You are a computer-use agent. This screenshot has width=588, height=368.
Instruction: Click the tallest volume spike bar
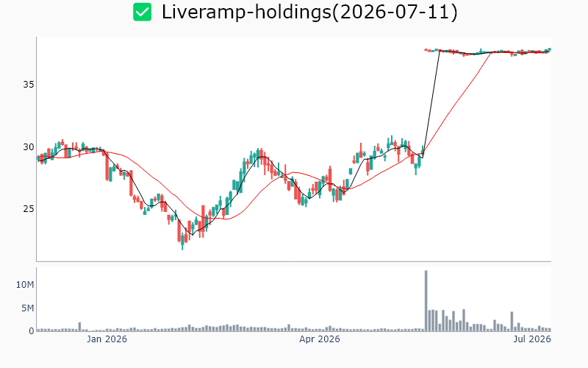[x=426, y=300]
